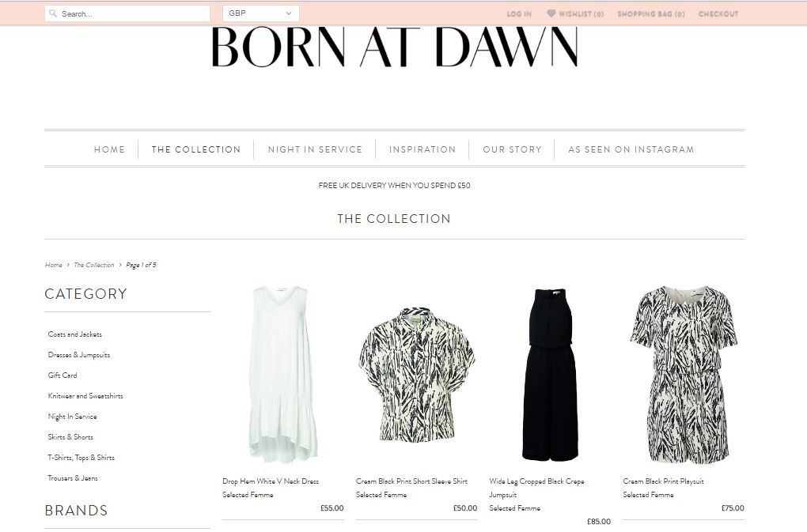
Task: Click the £75.00 price
Action: (x=733, y=507)
